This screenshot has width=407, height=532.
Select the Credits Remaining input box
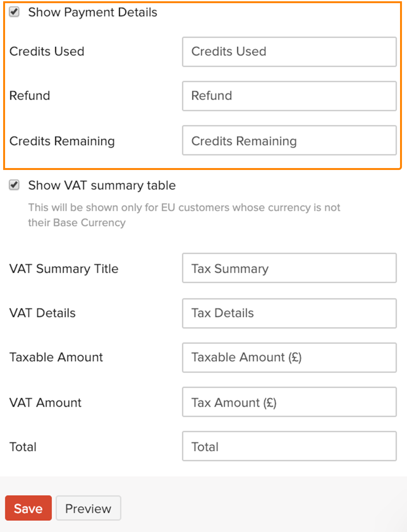click(289, 141)
